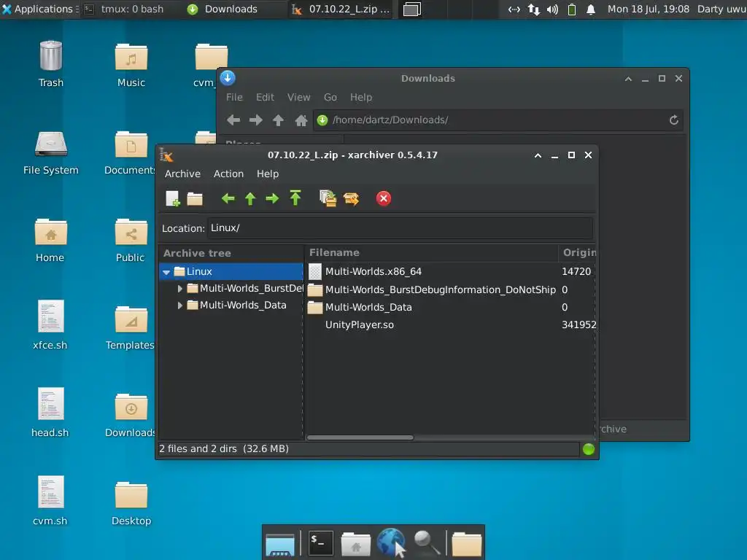Viewport: 747px width, 560px height.
Task: Click the clock showing Mon 18 Jul, 19:08
Action: (x=649, y=9)
